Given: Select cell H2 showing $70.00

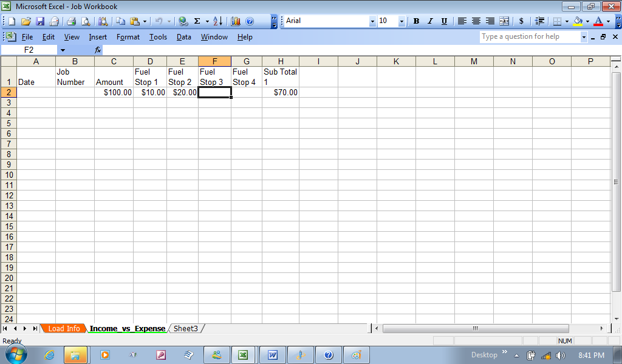Looking at the screenshot, I should (x=280, y=92).
